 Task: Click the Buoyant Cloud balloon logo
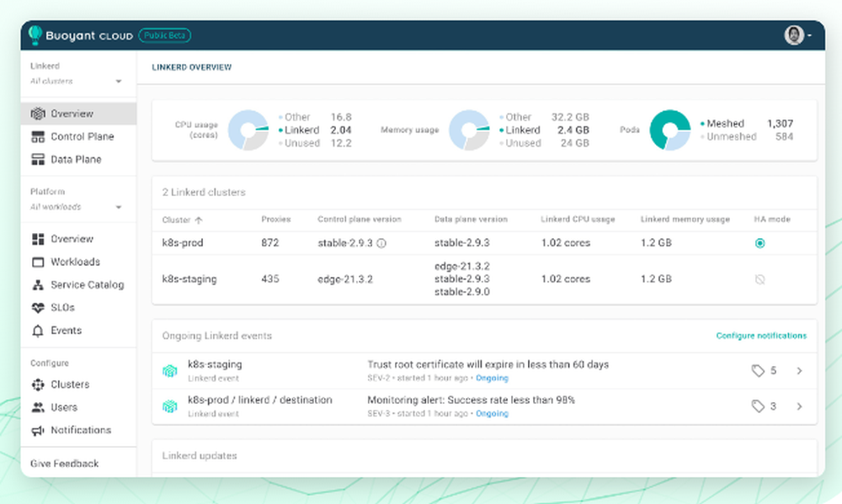tap(35, 34)
